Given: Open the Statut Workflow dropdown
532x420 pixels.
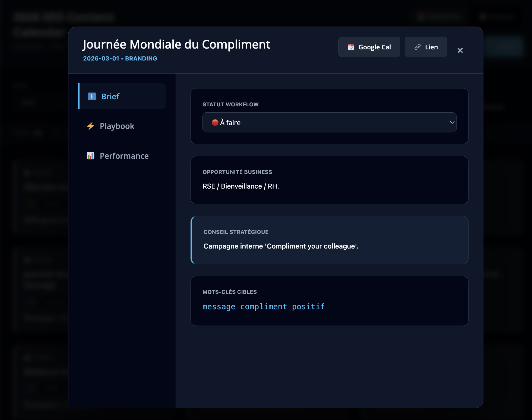Looking at the screenshot, I should (329, 122).
